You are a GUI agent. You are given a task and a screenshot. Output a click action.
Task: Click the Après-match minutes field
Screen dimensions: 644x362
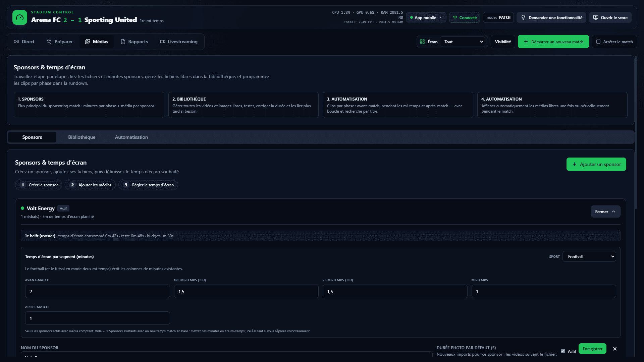[98, 318]
